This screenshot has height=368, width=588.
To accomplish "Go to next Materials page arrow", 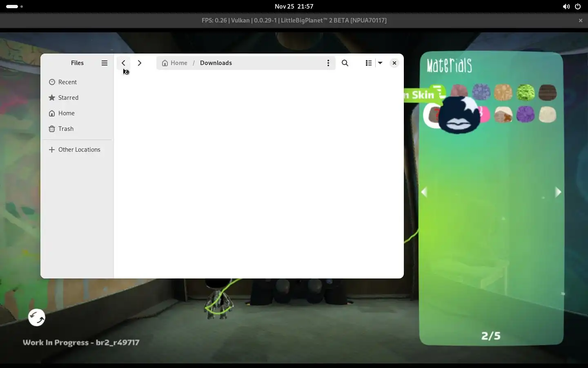I will click(558, 192).
